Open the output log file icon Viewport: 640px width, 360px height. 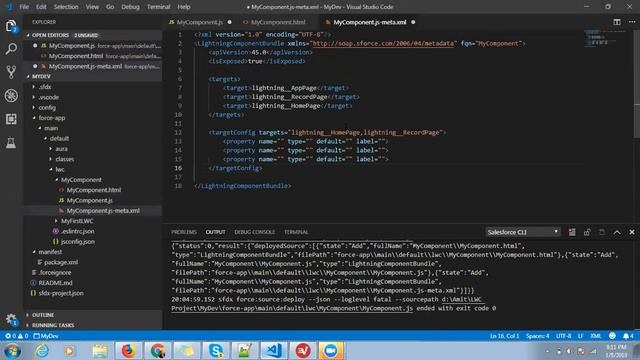[x=602, y=232]
